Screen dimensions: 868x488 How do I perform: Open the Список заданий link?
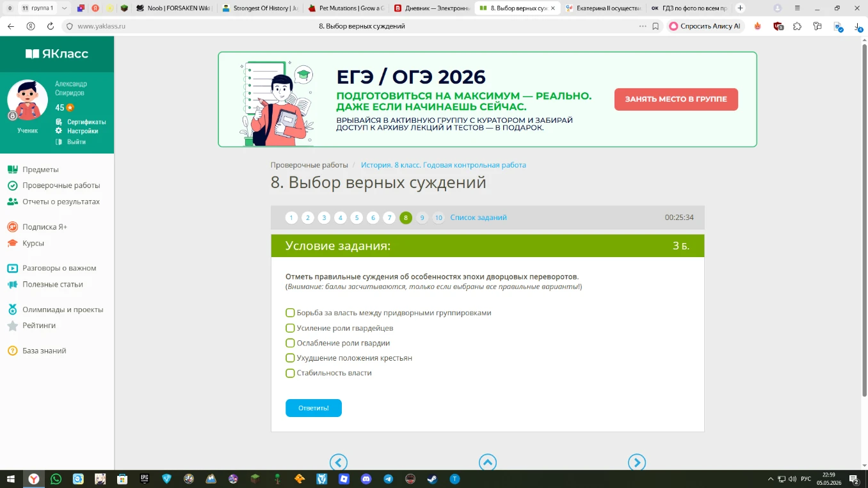[x=478, y=217]
